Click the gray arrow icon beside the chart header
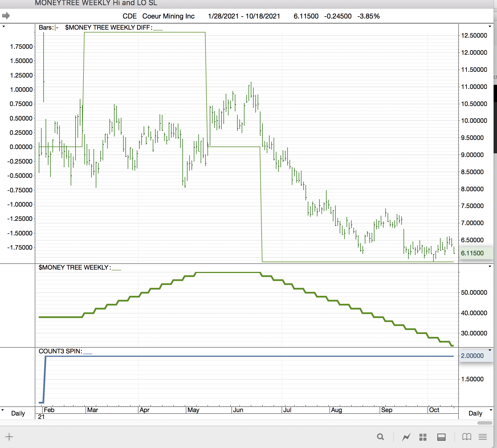Screen dimensions: 497x448 [6, 16]
